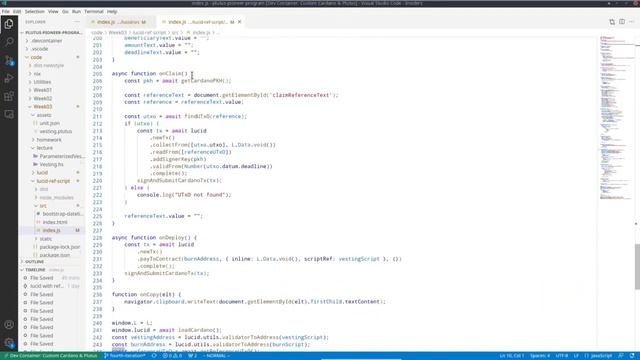
Task: Open the Search view in activity bar
Action: pyautogui.click(x=9, y=42)
